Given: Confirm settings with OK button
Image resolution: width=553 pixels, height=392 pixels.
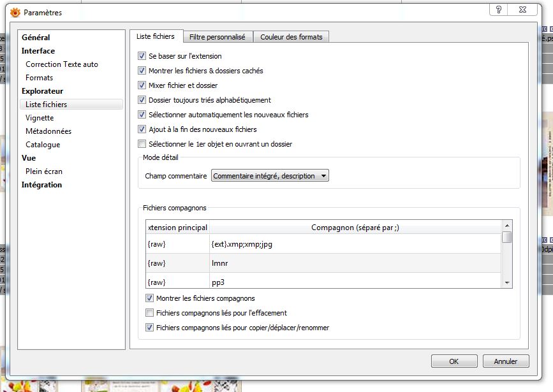Looking at the screenshot, I should pos(454,361).
